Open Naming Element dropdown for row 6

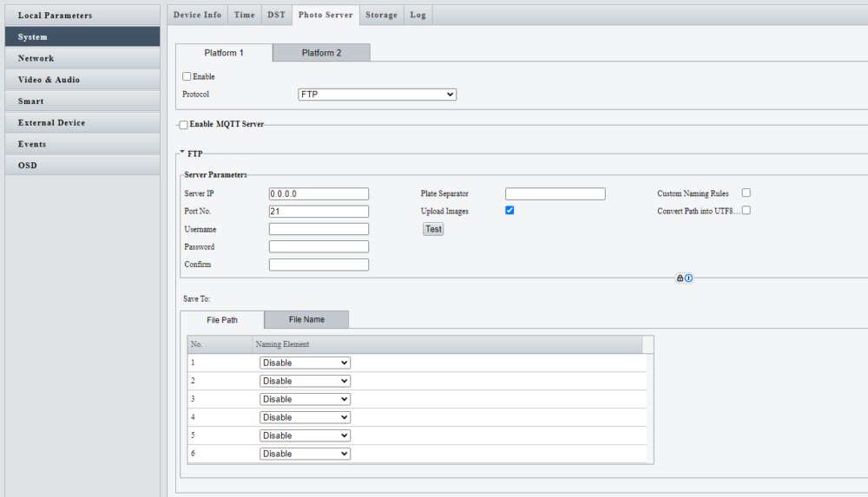tap(305, 454)
